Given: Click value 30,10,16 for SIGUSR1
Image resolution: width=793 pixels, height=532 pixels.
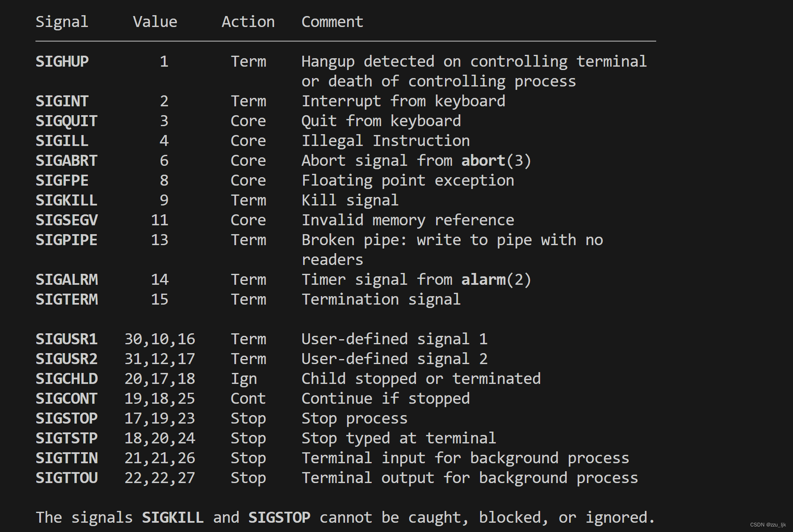Looking at the screenshot, I should click(x=160, y=339).
